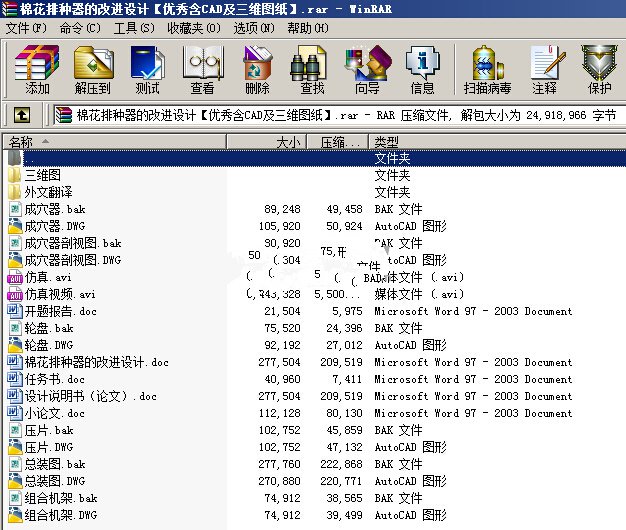Click the 压片.bak file icon
The image size is (626, 530).
pyautogui.click(x=15, y=430)
